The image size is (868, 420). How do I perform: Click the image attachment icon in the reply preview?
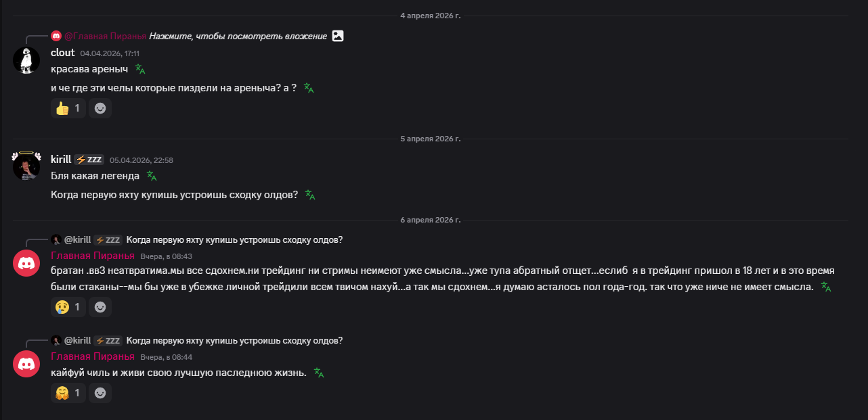pyautogui.click(x=338, y=36)
